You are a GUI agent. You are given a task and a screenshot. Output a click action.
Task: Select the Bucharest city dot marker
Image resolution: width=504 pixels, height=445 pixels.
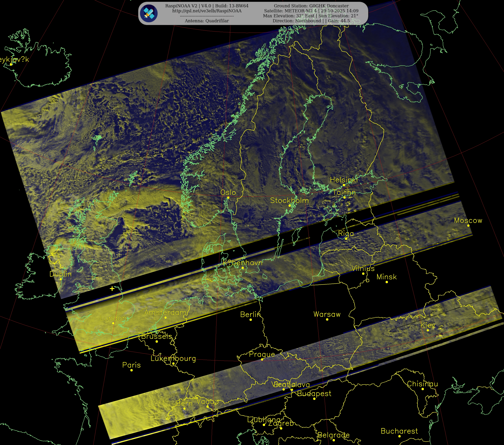click(399, 436)
